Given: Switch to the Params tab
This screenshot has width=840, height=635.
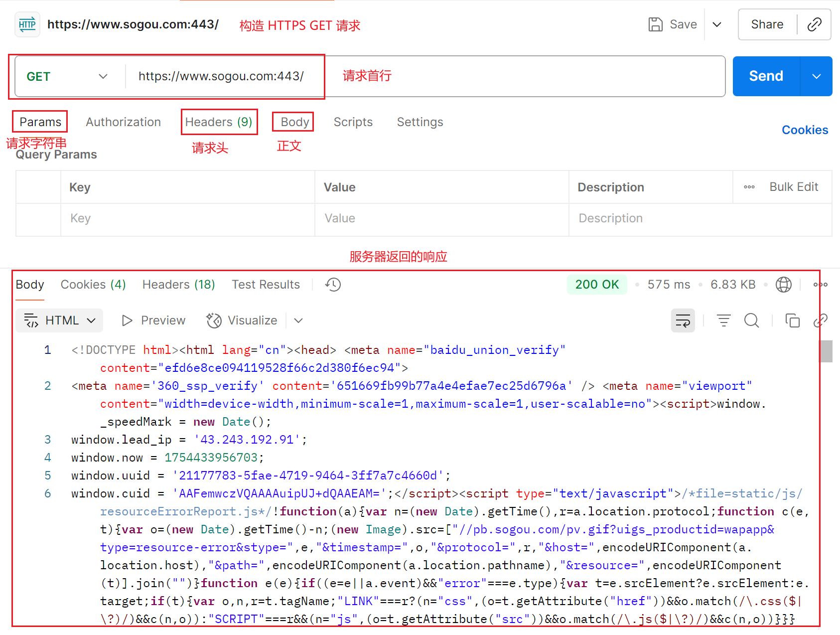Looking at the screenshot, I should [x=40, y=122].
